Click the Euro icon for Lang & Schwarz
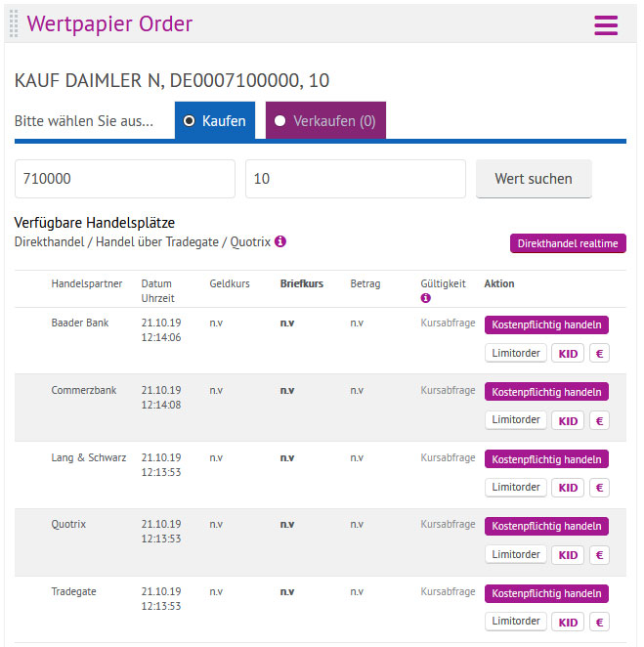644x647 pixels. 599,488
